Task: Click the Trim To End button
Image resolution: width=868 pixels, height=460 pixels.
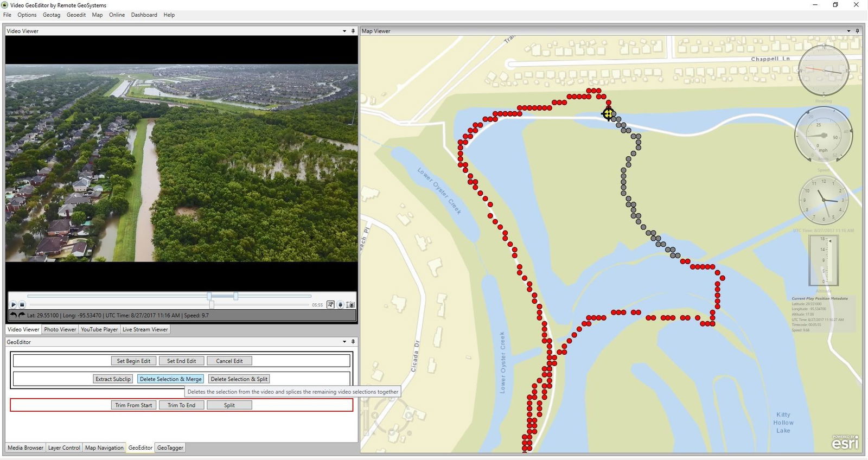Action: click(x=181, y=405)
